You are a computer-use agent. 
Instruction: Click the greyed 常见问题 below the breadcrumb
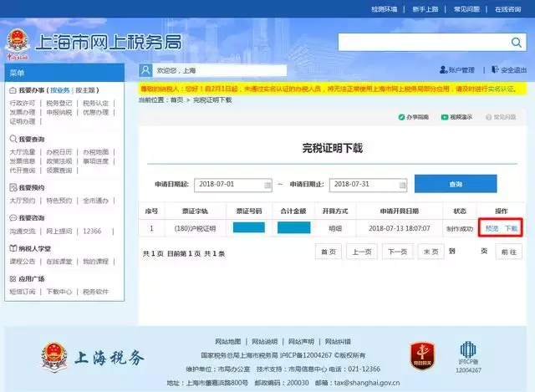click(x=501, y=117)
